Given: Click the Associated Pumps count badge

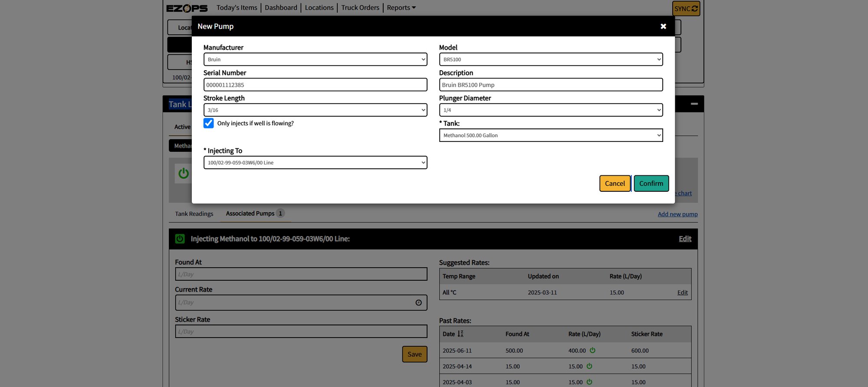Looking at the screenshot, I should coord(280,213).
